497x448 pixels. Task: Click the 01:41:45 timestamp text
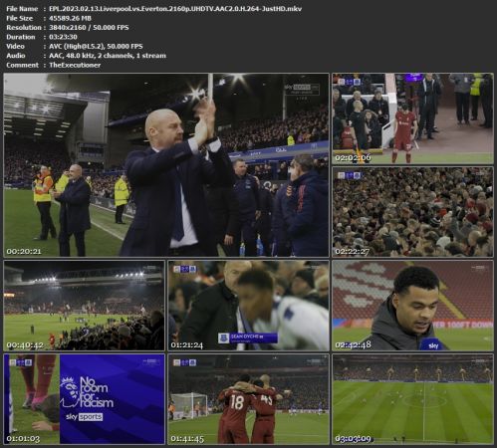pyautogui.click(x=187, y=439)
